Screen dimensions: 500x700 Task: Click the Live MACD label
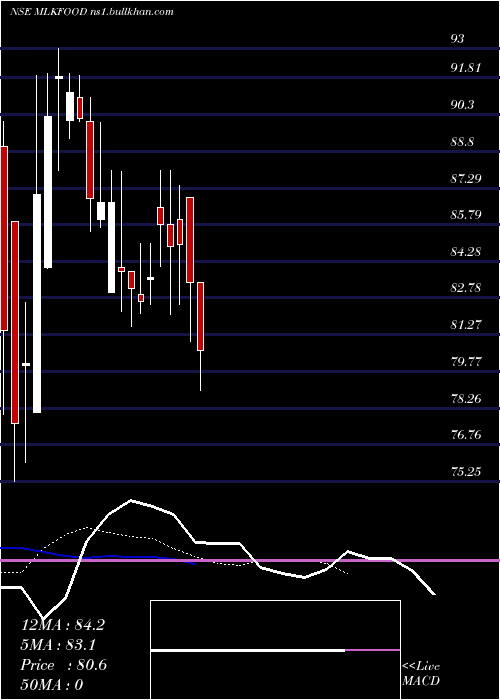point(421,673)
